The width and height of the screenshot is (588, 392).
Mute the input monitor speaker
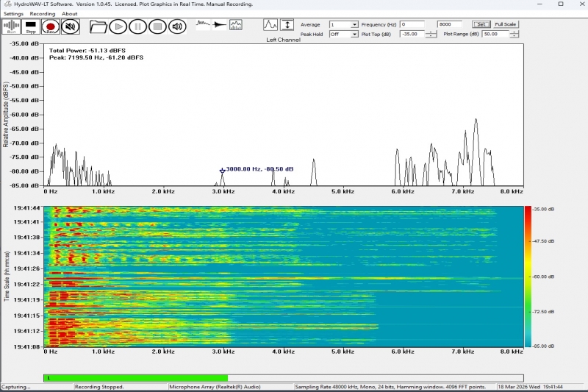coord(71,26)
